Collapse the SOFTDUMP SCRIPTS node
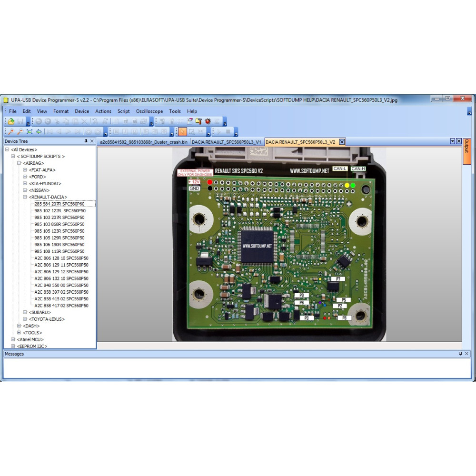Image resolution: width=476 pixels, height=476 pixels. click(x=13, y=156)
